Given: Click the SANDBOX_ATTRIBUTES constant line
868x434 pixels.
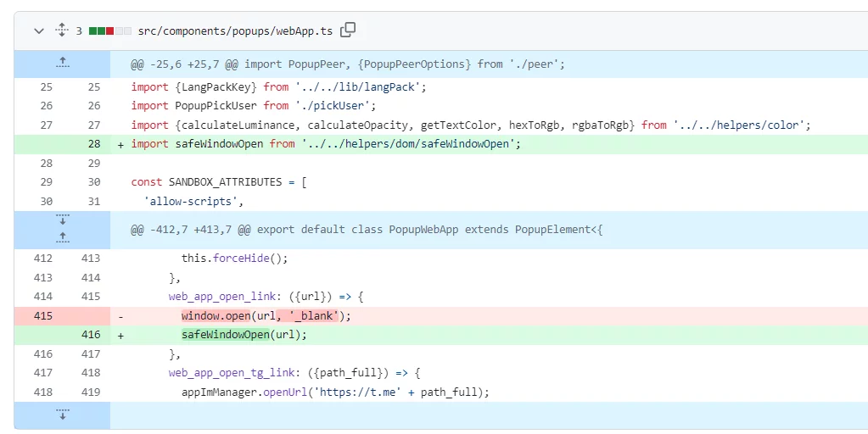Looking at the screenshot, I should [219, 182].
